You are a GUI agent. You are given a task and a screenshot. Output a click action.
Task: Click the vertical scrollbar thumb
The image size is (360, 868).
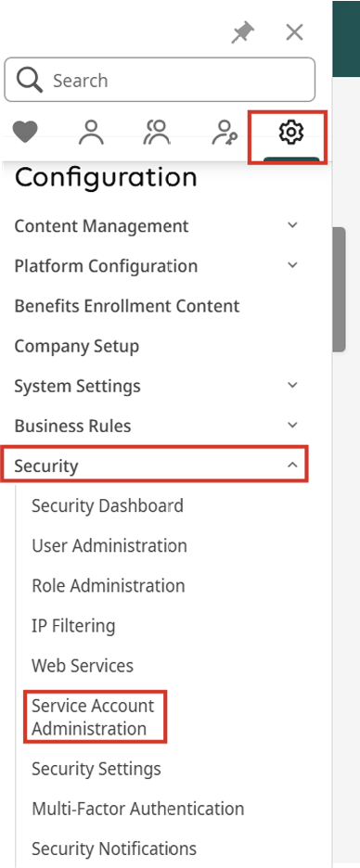coord(339,289)
